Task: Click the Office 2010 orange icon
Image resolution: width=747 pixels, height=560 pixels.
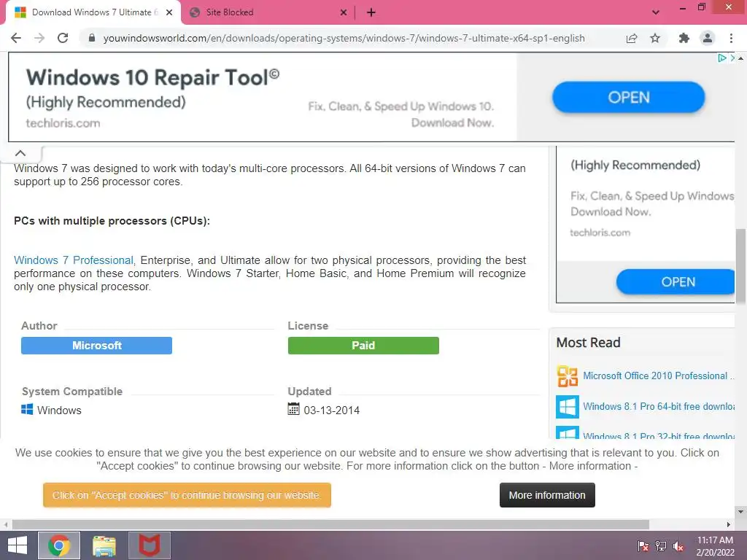Action: (x=568, y=376)
